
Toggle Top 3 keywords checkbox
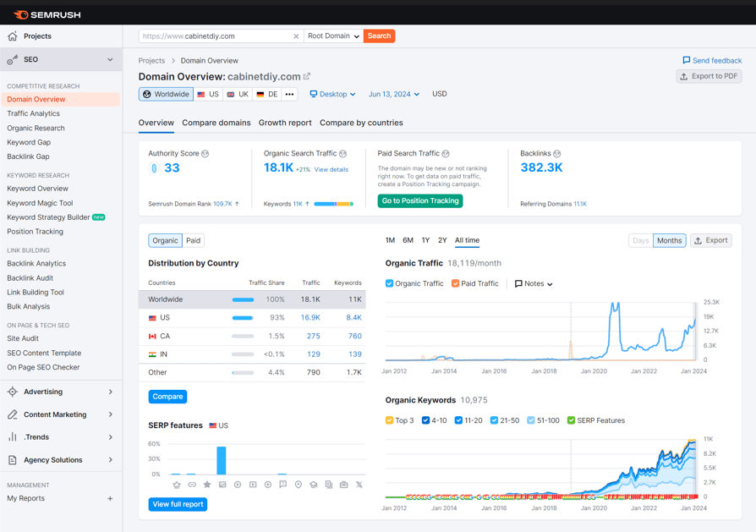(x=389, y=420)
